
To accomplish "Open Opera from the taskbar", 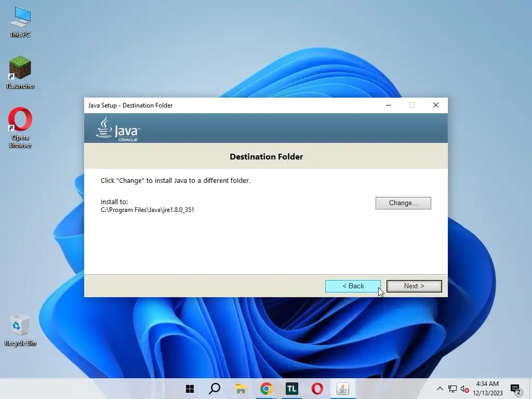I will (317, 389).
